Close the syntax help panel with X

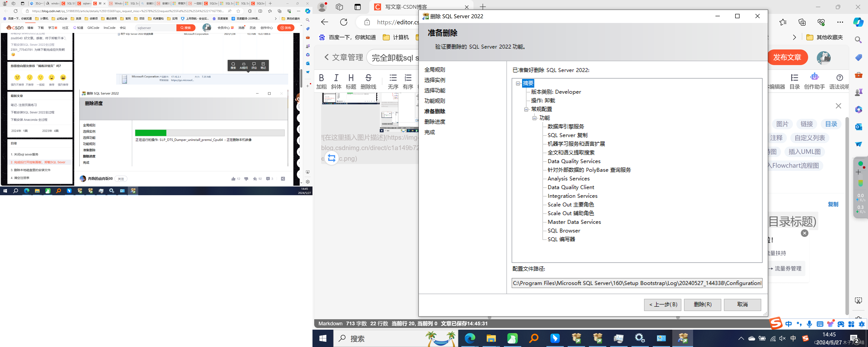[838, 106]
